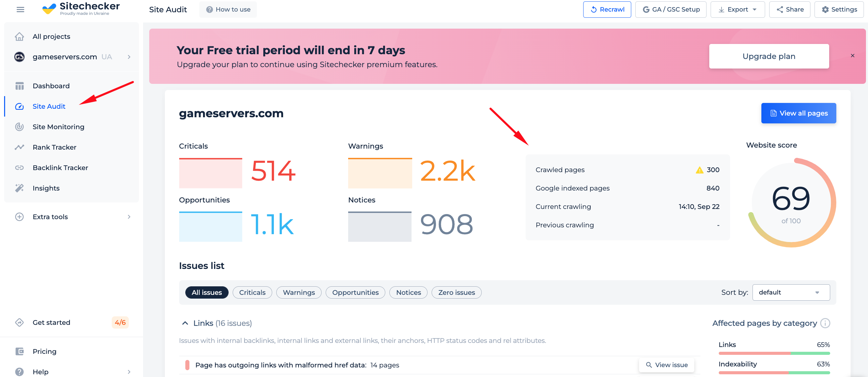Expand the Extra tools submenu
This screenshot has width=868, height=377.
[72, 217]
